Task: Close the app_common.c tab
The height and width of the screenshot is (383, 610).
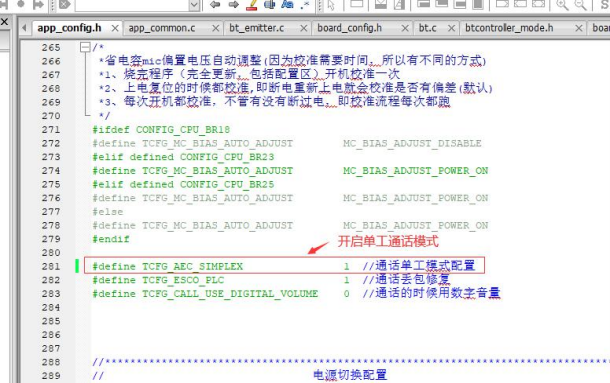Action: tap(216, 28)
